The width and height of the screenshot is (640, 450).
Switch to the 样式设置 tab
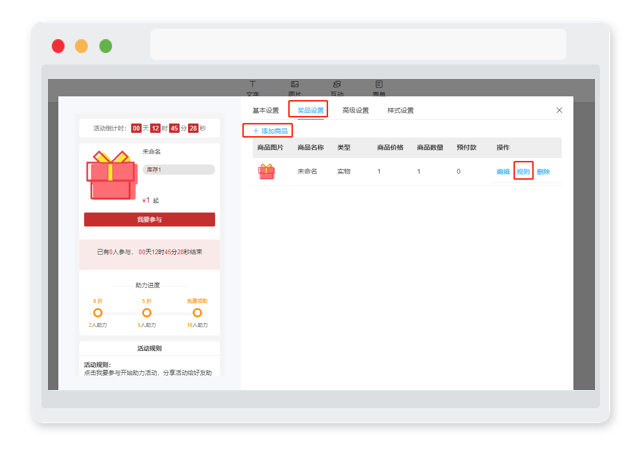[400, 110]
